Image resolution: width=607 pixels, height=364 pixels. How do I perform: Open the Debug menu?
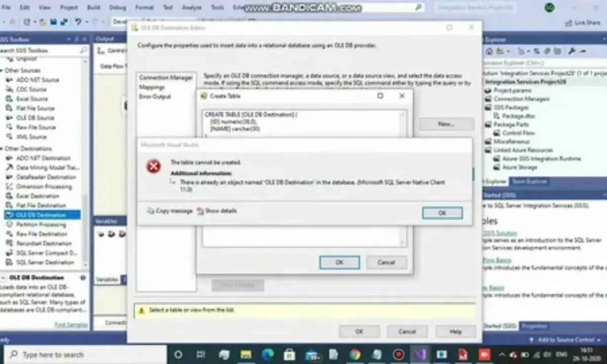(x=117, y=8)
